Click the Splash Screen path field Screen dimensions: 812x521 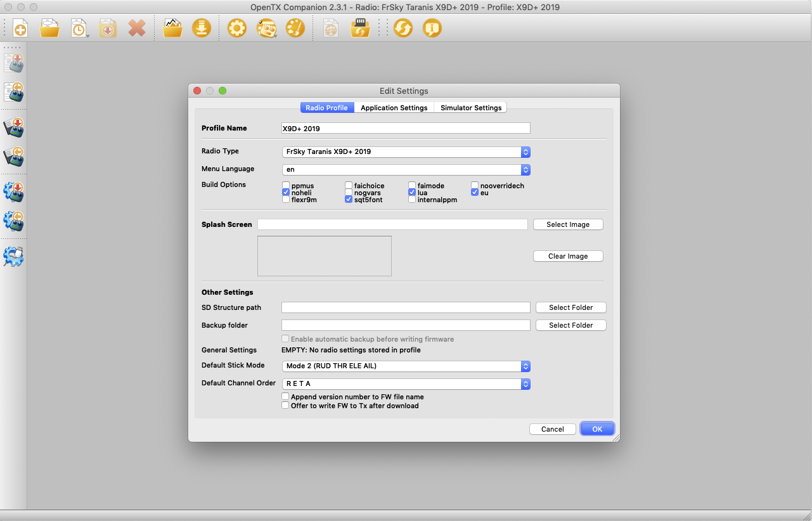(x=392, y=224)
